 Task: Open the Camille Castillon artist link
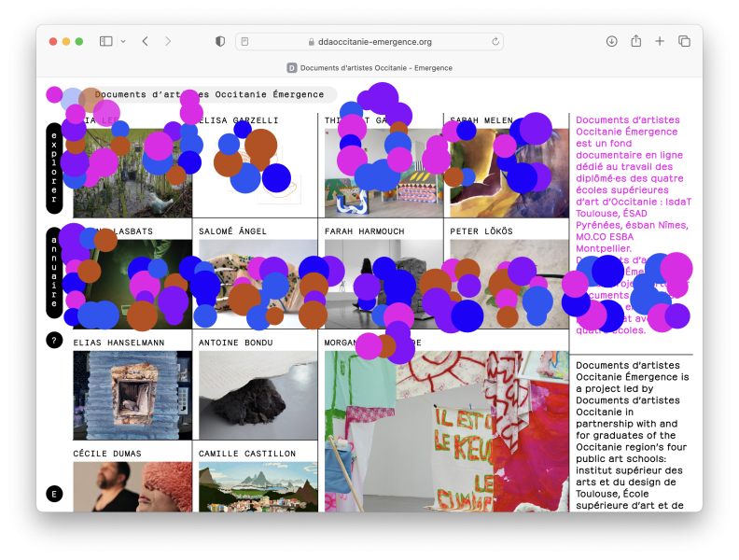[x=247, y=454]
